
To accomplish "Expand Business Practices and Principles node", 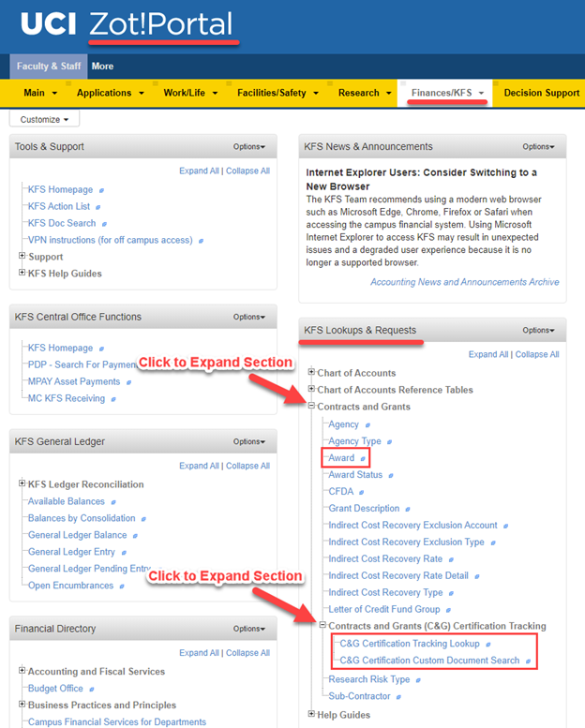I will pyautogui.click(x=22, y=704).
